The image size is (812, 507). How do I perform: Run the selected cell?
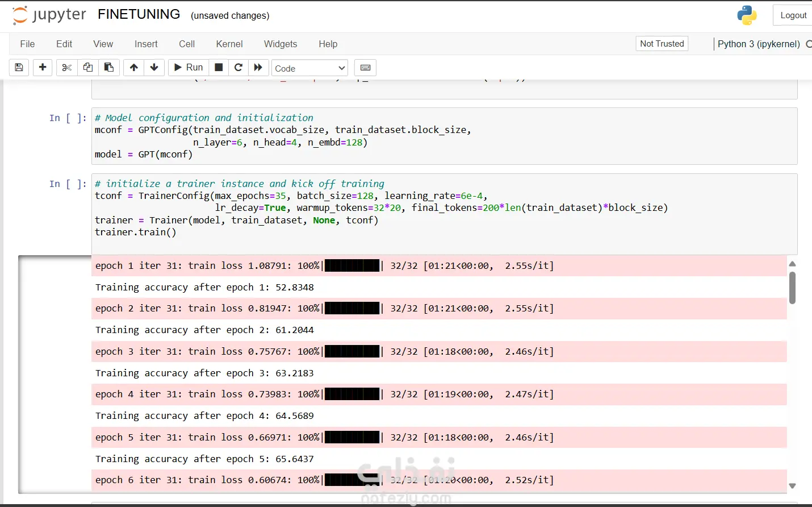click(x=189, y=68)
